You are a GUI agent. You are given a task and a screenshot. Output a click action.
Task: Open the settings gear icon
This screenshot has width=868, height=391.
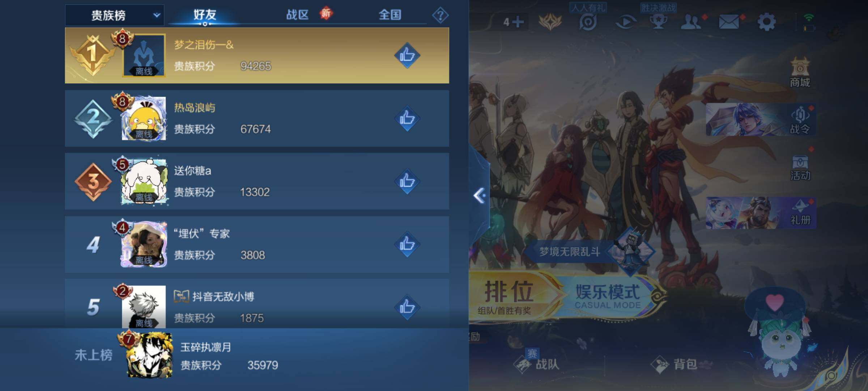coord(766,22)
